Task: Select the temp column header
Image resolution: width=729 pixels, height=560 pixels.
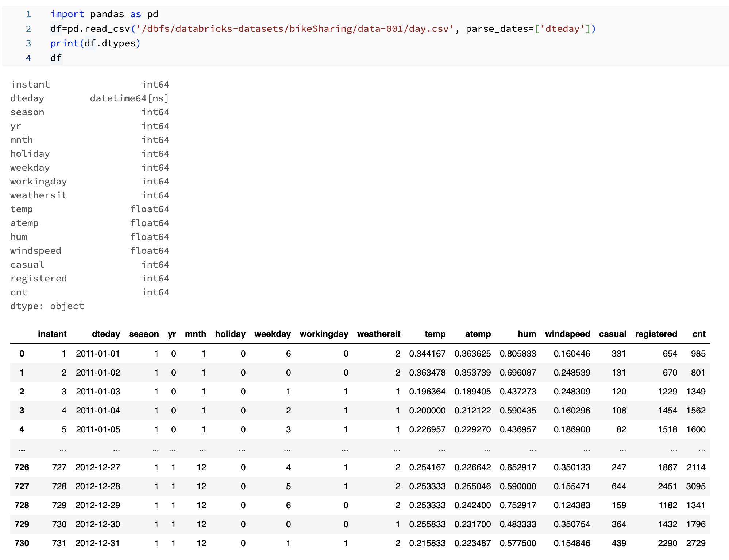Action: tap(435, 334)
